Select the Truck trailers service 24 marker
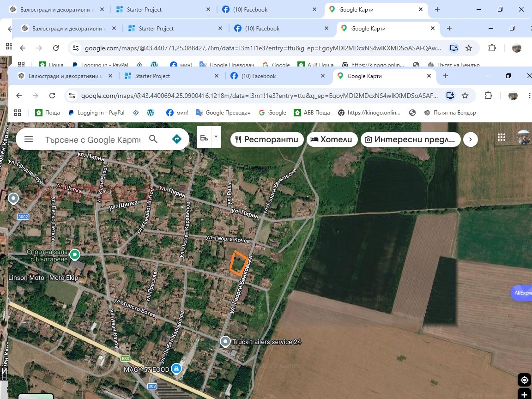Screen dimensions: 532x399 click(x=225, y=342)
